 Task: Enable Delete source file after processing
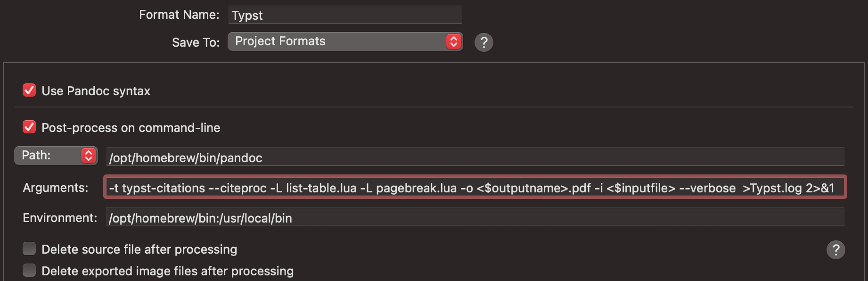click(29, 248)
